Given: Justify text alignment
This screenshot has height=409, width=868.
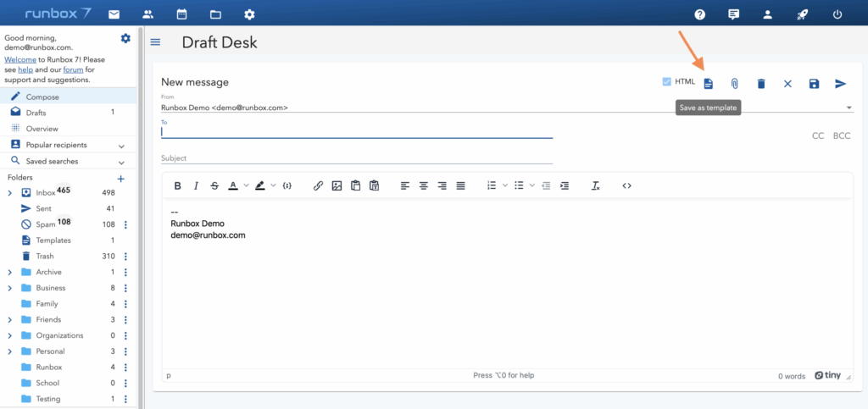Looking at the screenshot, I should [460, 185].
